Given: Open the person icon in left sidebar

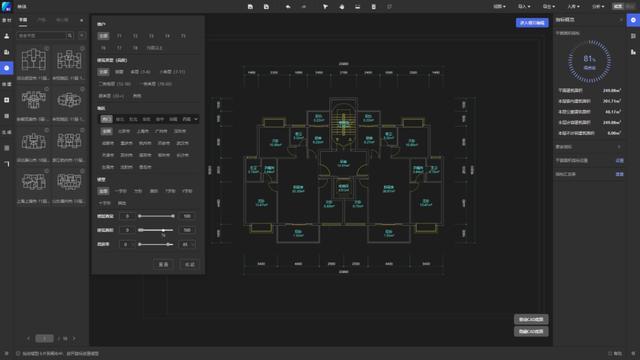Looking at the screenshot, I should 7,36.
